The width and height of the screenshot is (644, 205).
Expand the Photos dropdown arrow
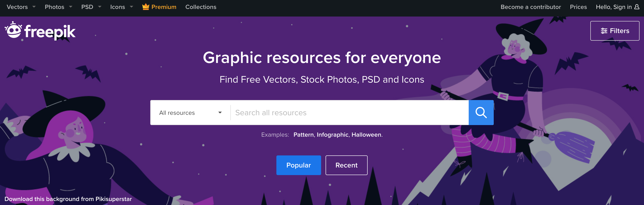pos(70,7)
